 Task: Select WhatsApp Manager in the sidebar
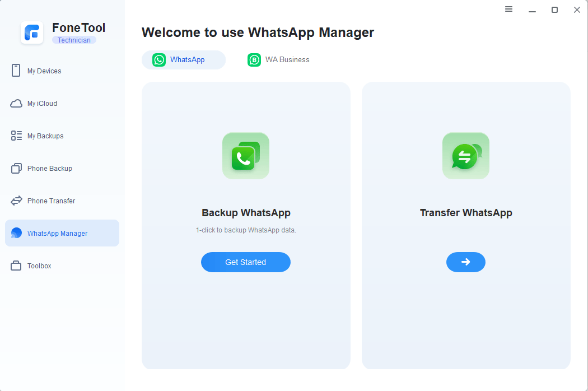62,233
